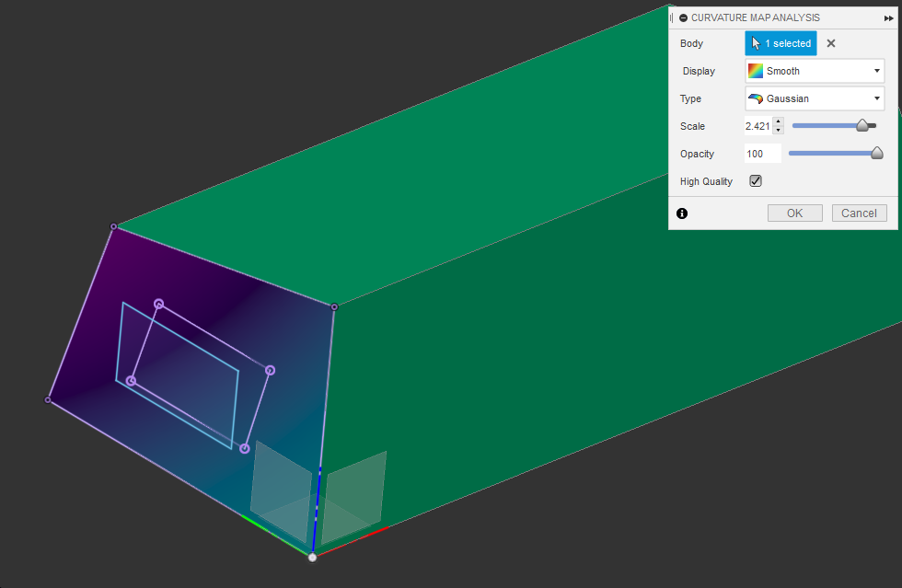The width and height of the screenshot is (902, 588).
Task: Clear the Body selection with the X
Action: (x=830, y=43)
